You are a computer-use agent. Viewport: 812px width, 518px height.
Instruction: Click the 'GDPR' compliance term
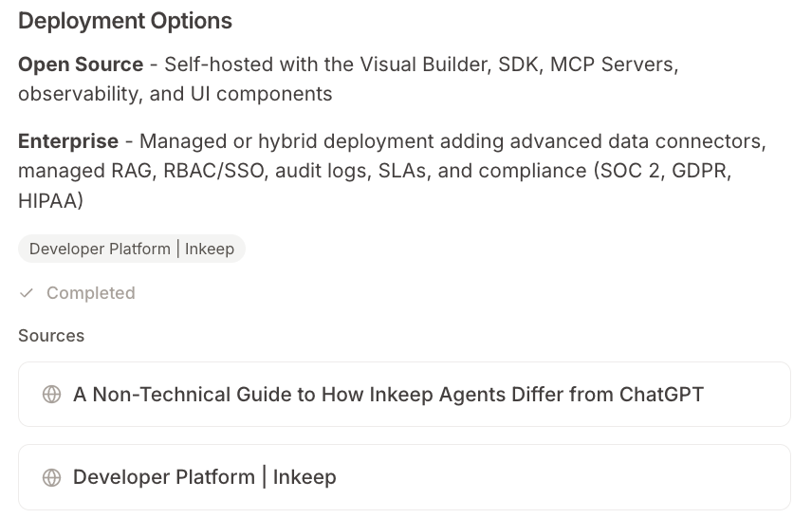[x=702, y=171]
